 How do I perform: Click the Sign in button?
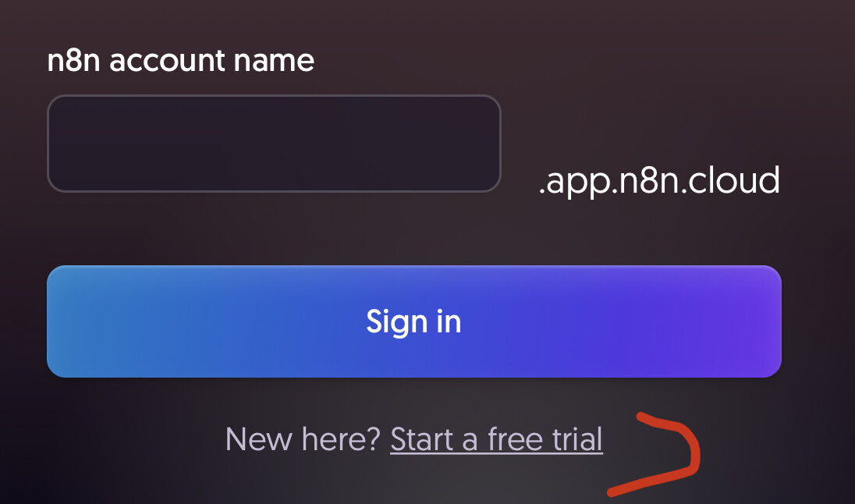[414, 321]
